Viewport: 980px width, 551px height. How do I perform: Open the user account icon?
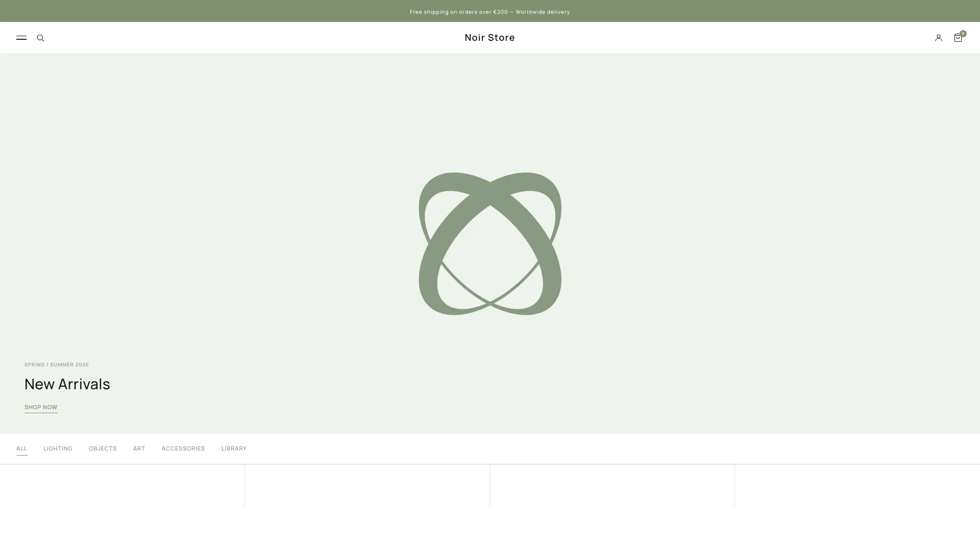pyautogui.click(x=938, y=38)
